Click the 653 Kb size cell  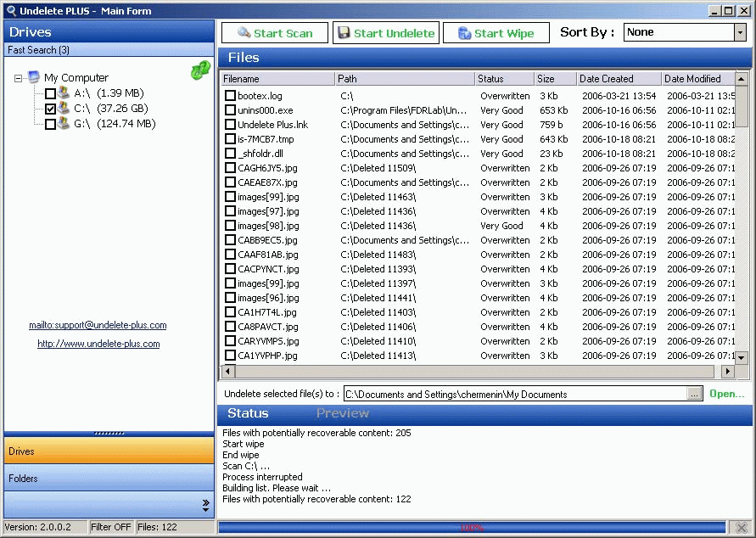point(553,110)
